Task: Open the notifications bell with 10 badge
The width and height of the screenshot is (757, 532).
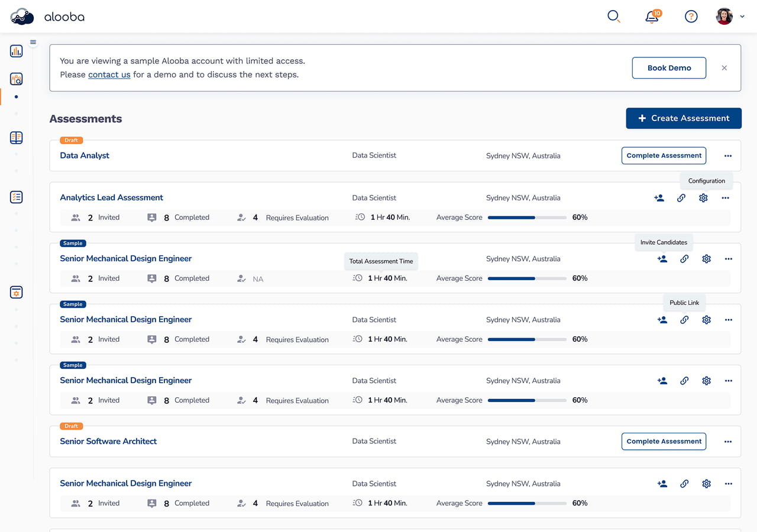Action: point(652,16)
